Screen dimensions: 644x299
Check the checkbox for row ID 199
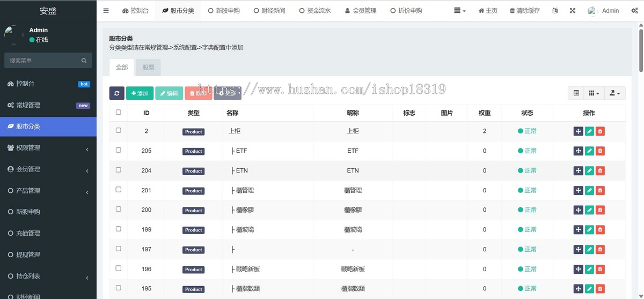pyautogui.click(x=119, y=229)
